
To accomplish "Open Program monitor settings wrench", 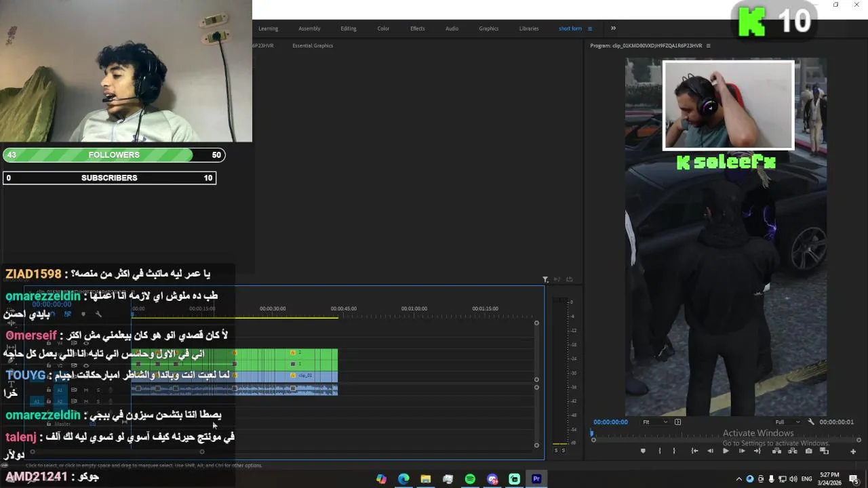I will coord(811,422).
